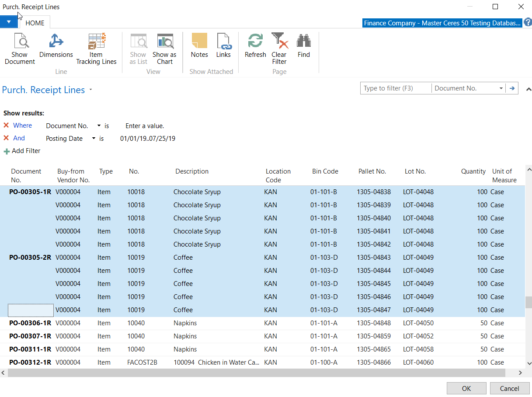Click Add Filter link
Screen dimensions: 532x397
(x=26, y=151)
